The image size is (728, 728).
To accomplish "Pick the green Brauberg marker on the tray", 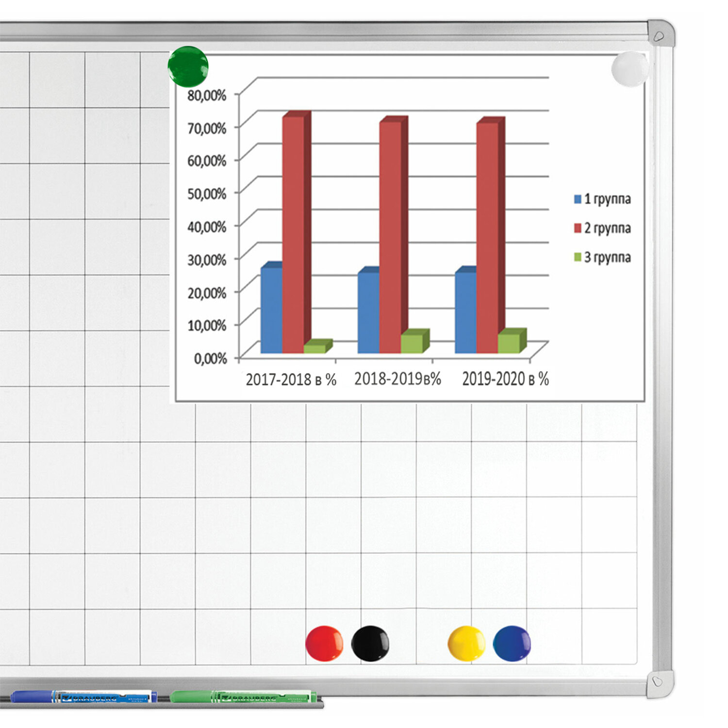I will coord(243,697).
